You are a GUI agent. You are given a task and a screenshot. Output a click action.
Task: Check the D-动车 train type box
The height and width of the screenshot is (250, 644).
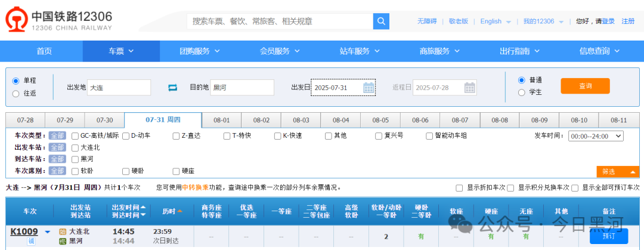[126, 135]
